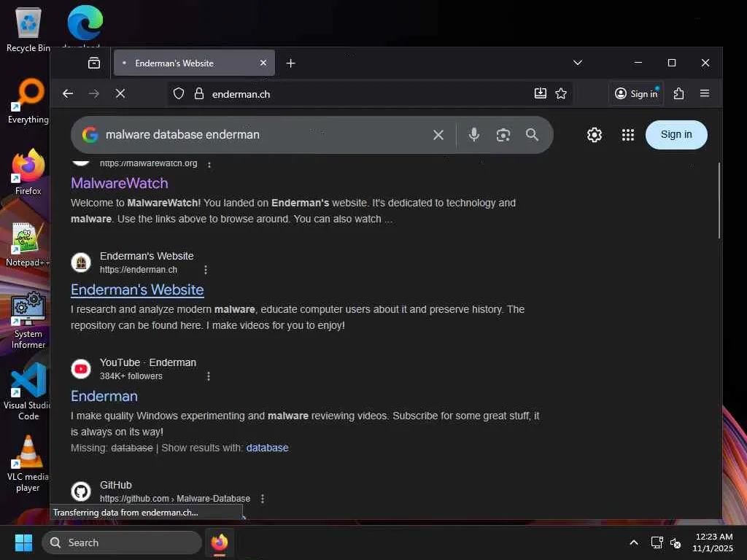
Task: Click the forward navigation arrow
Action: click(94, 94)
